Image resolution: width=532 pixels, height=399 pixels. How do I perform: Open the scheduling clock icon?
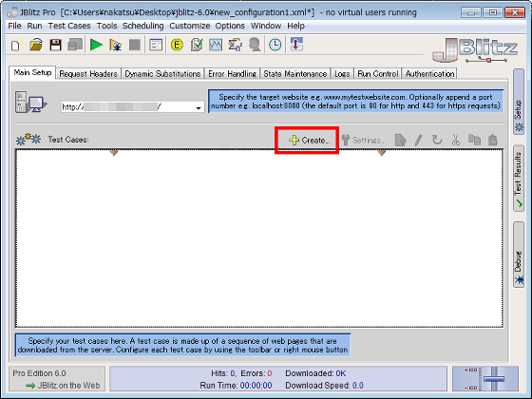click(275, 45)
